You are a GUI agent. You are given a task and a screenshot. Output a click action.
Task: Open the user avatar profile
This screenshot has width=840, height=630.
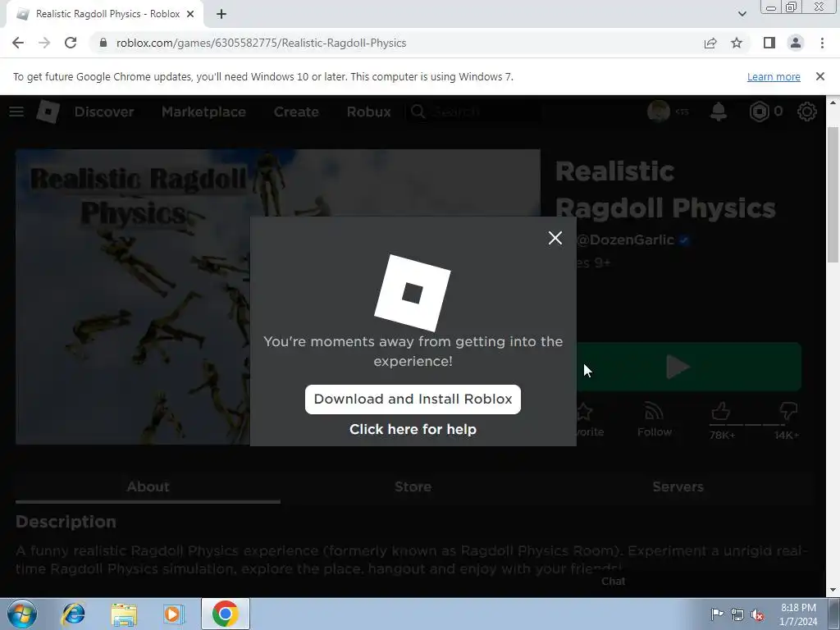[659, 112]
